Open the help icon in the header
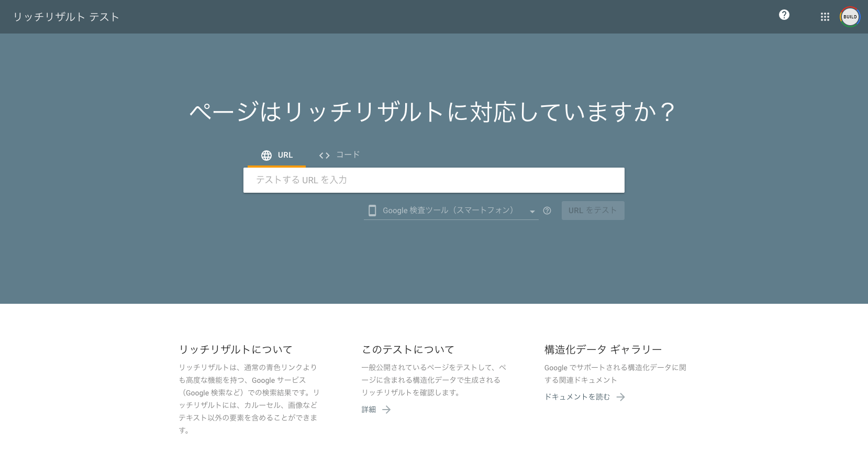868x474 pixels. pyautogui.click(x=784, y=15)
